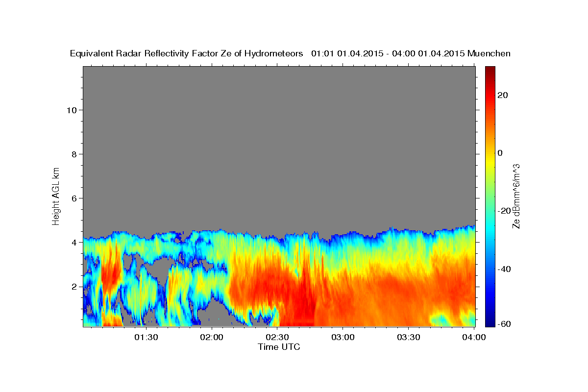Click the '02:30' time tick label
Screen dimensions: 588x392
click(x=277, y=338)
